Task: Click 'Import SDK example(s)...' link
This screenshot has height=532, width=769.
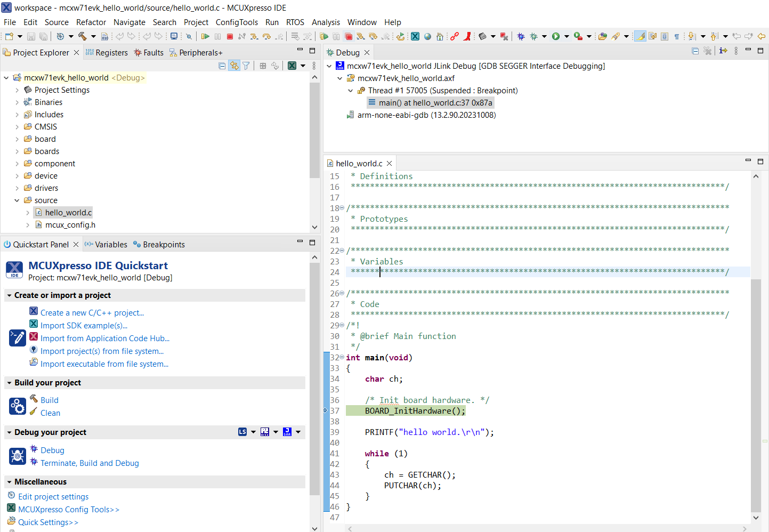Action: click(84, 326)
